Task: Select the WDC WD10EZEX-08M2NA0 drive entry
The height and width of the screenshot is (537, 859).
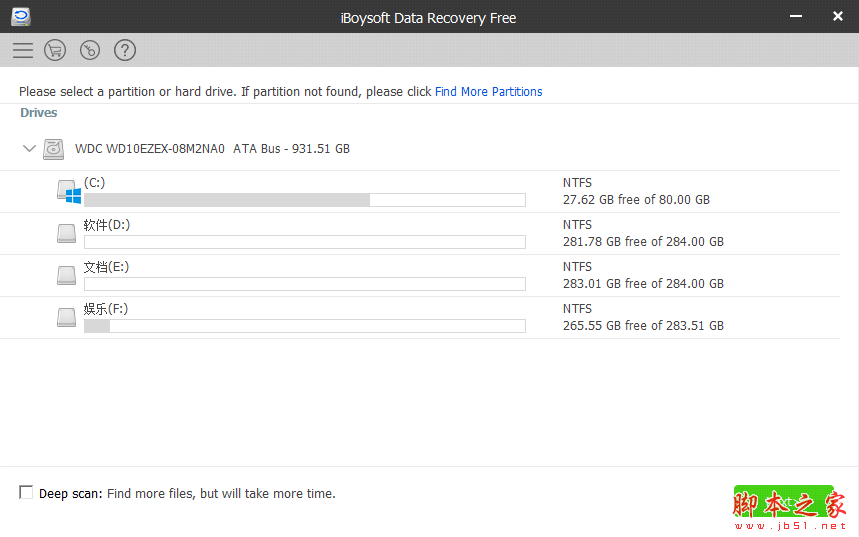Action: 212,149
